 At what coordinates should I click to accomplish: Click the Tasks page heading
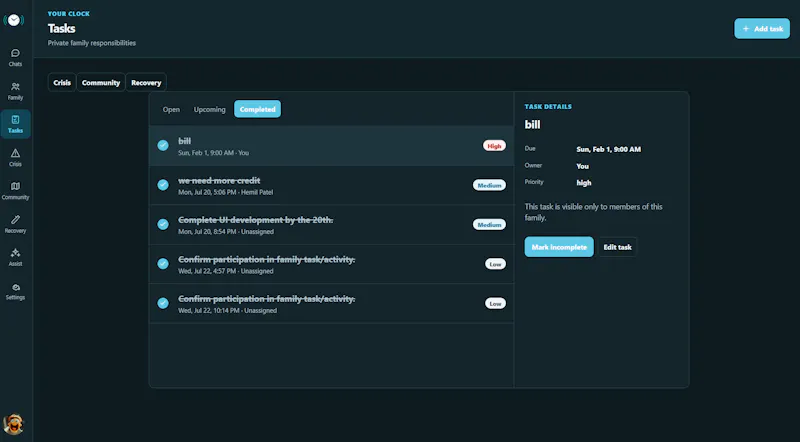pos(61,29)
